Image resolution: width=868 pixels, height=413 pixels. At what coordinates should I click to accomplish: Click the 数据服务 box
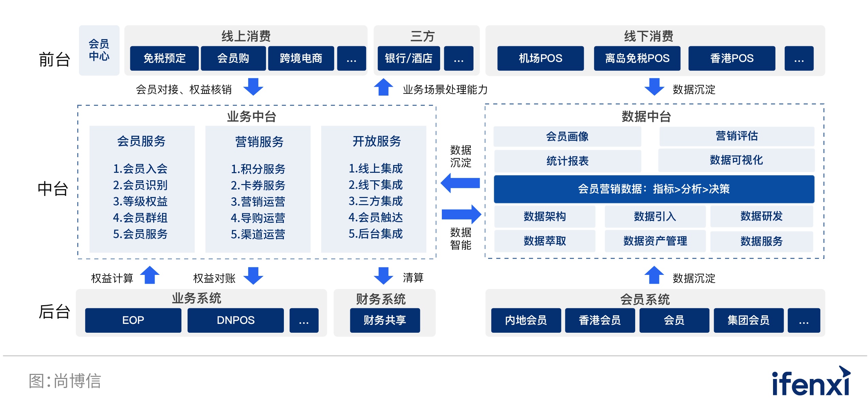pyautogui.click(x=761, y=242)
